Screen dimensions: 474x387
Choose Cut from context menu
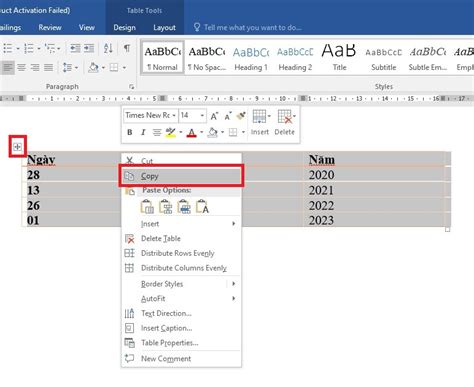181,161
